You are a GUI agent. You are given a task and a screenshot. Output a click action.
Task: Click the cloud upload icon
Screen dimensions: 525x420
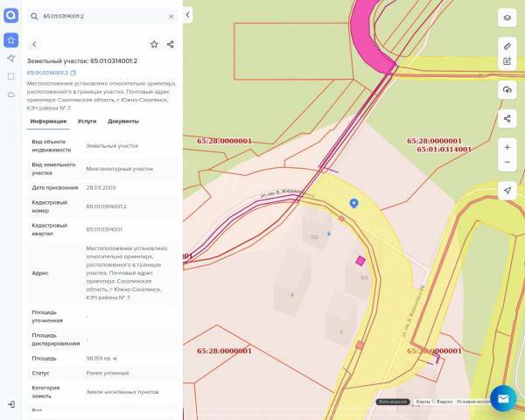tap(507, 90)
